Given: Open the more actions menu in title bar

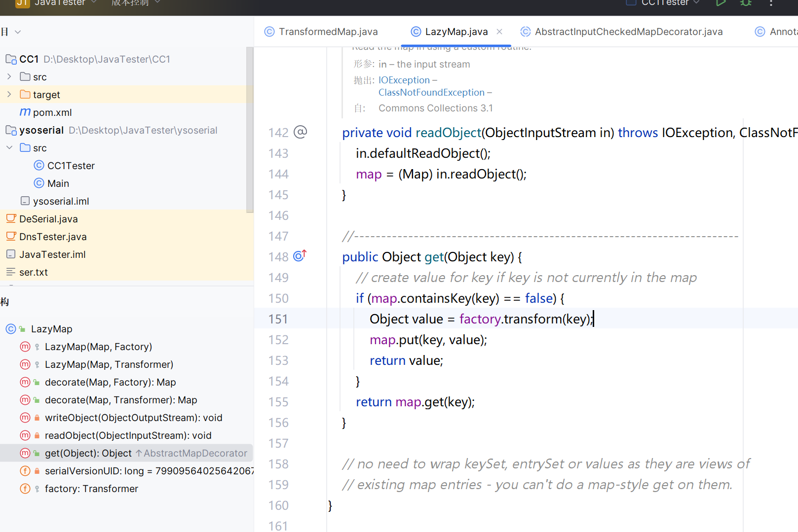Looking at the screenshot, I should [x=771, y=3].
